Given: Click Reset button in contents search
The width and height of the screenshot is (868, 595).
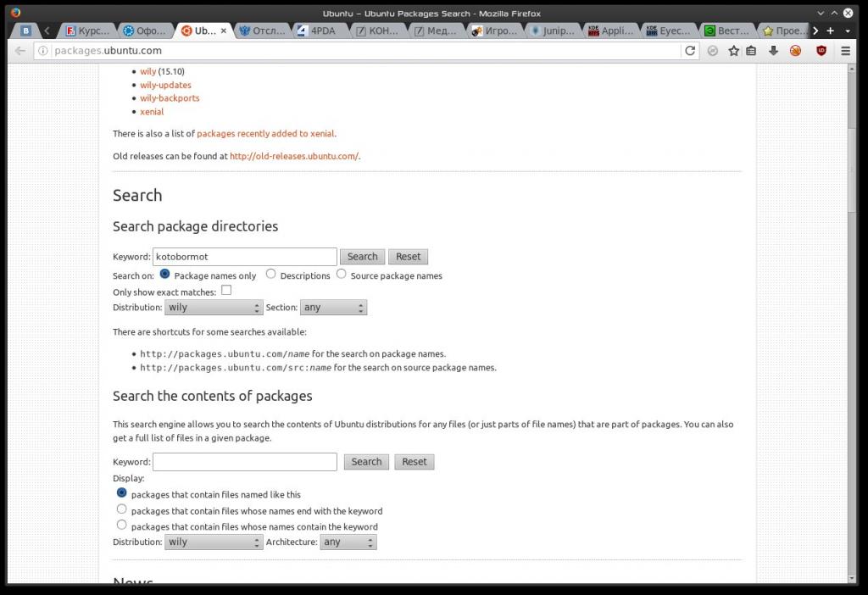Looking at the screenshot, I should coord(415,462).
